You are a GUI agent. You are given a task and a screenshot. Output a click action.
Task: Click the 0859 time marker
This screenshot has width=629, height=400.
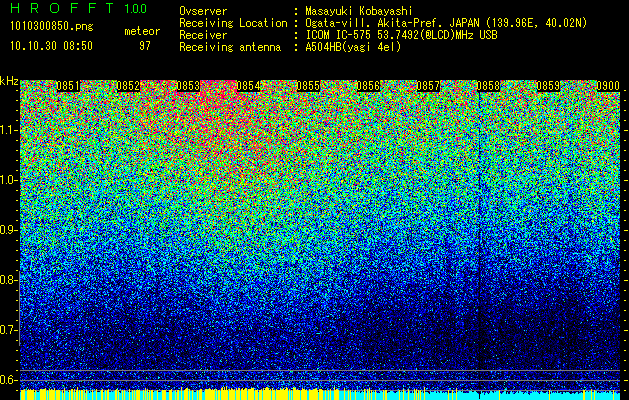[x=548, y=86]
